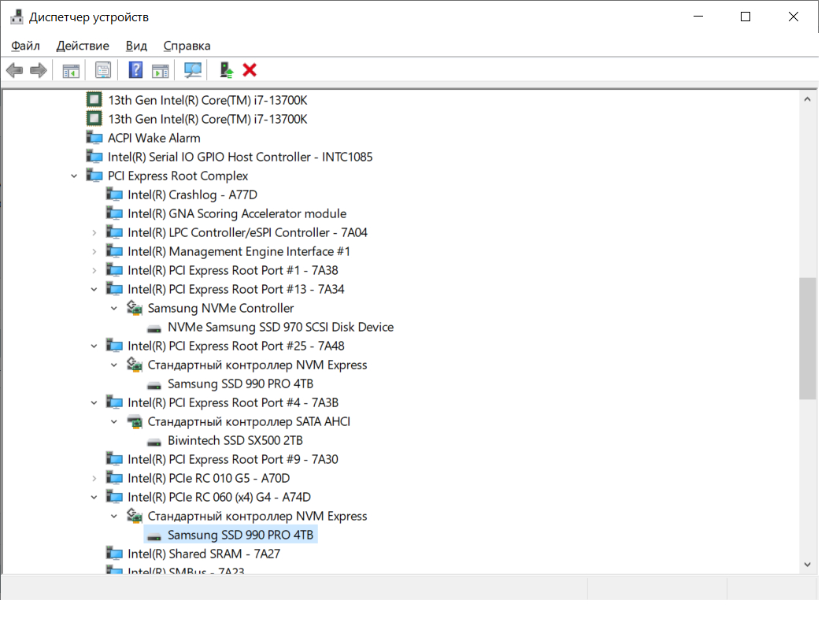
Task: Click the Serial IO GPIO Host Controller icon
Action: click(x=94, y=157)
